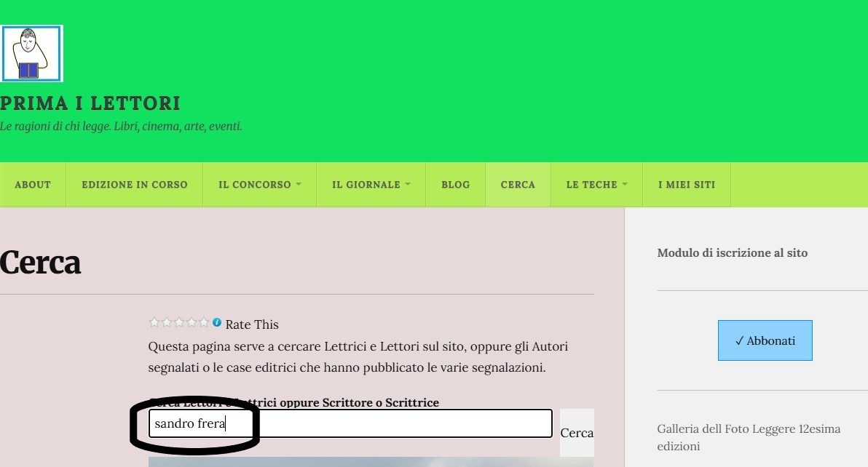Image resolution: width=868 pixels, height=467 pixels.
Task: Click the reader logo image in the header
Action: [x=31, y=53]
